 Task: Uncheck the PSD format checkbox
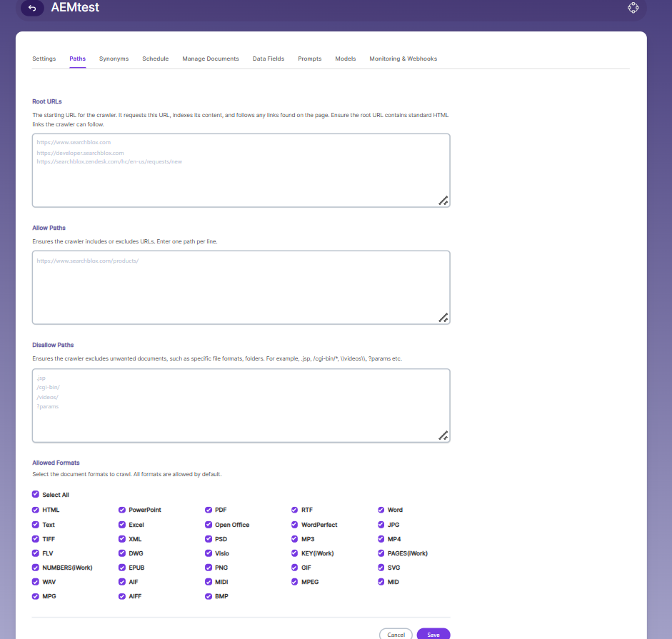click(x=209, y=539)
